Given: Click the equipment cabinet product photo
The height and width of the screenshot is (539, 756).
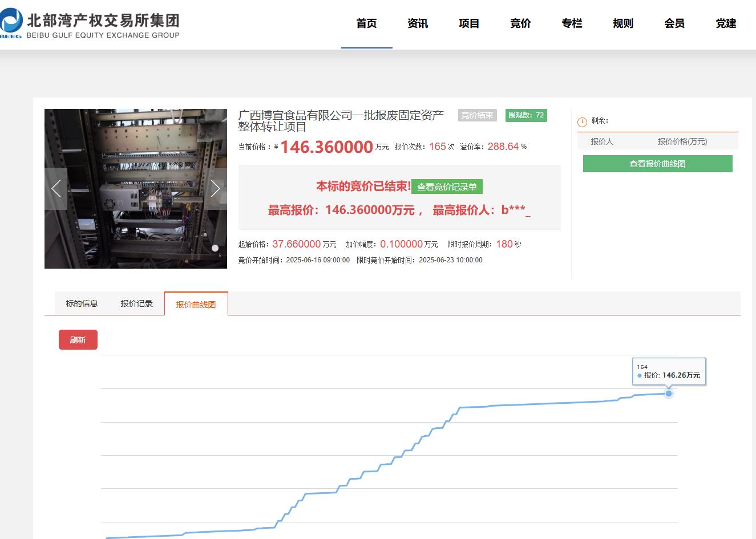Looking at the screenshot, I should click(136, 189).
